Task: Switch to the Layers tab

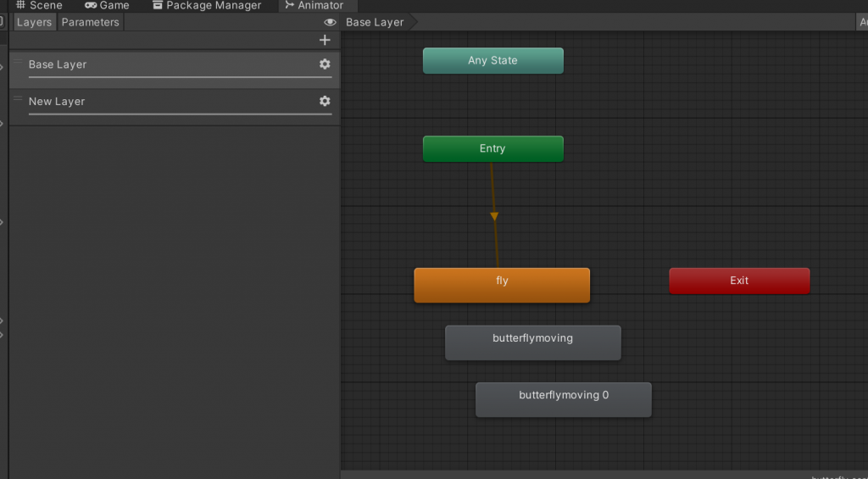Action: point(34,22)
